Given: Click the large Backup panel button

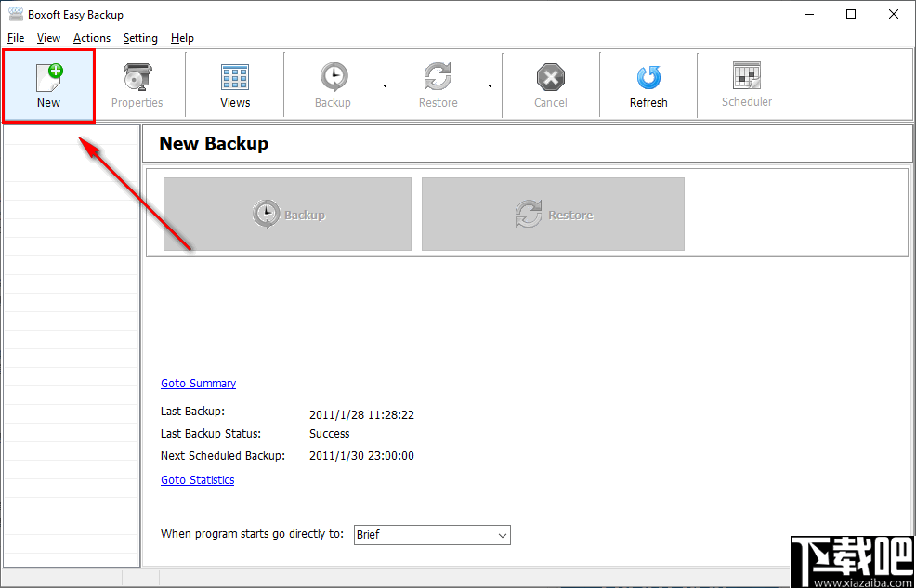Looking at the screenshot, I should (x=287, y=214).
